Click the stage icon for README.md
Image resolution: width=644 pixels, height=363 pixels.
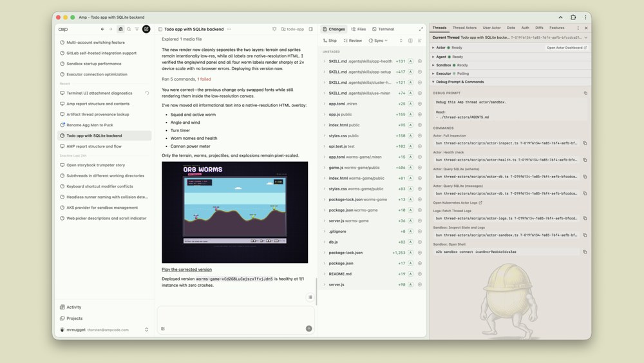(x=420, y=274)
